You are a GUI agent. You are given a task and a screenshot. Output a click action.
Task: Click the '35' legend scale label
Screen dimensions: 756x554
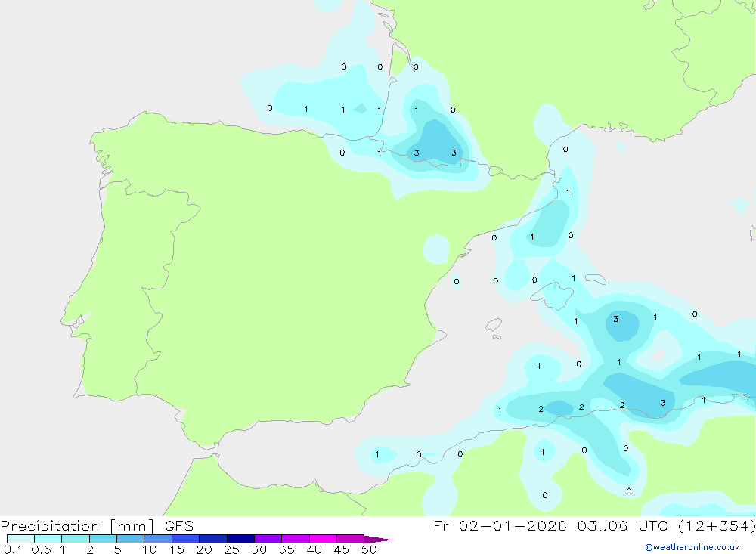[x=287, y=549]
